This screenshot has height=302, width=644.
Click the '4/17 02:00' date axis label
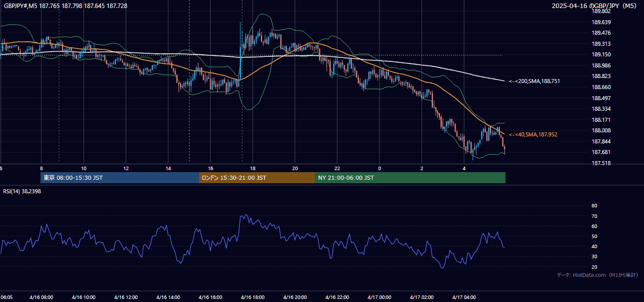[422, 297]
